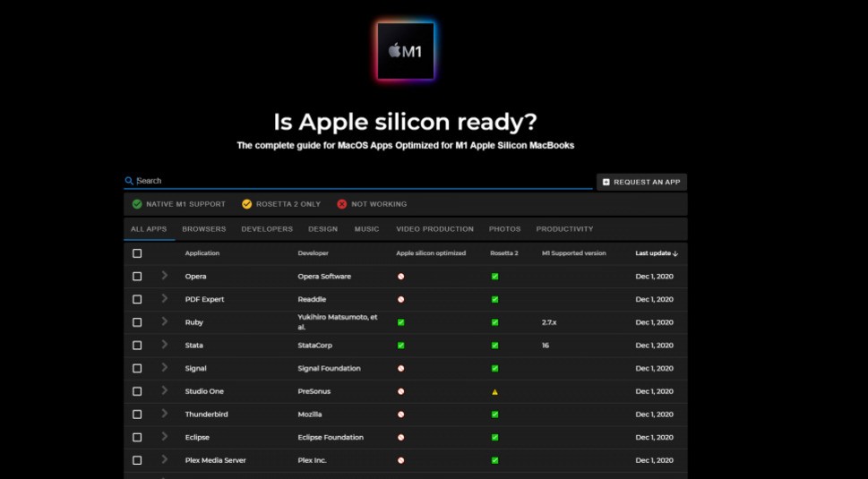The height and width of the screenshot is (479, 868).
Task: Click Stata's green Rosetta 2 check icon
Action: point(494,345)
